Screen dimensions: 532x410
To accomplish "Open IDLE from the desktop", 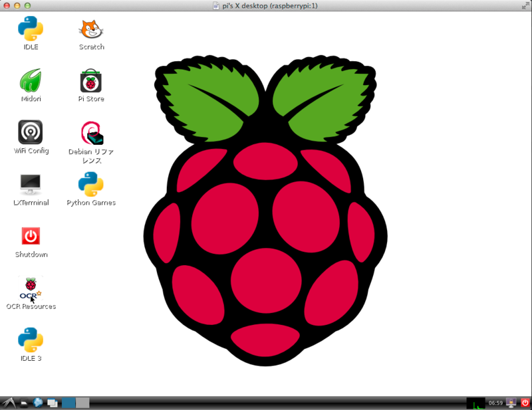I will pos(30,30).
